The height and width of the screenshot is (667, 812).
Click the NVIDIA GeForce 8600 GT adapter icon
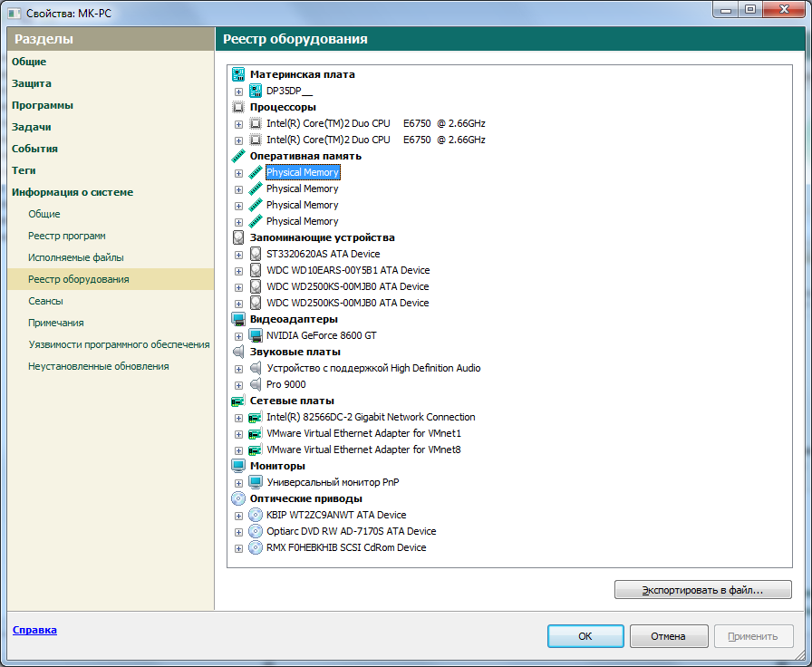[x=256, y=335]
